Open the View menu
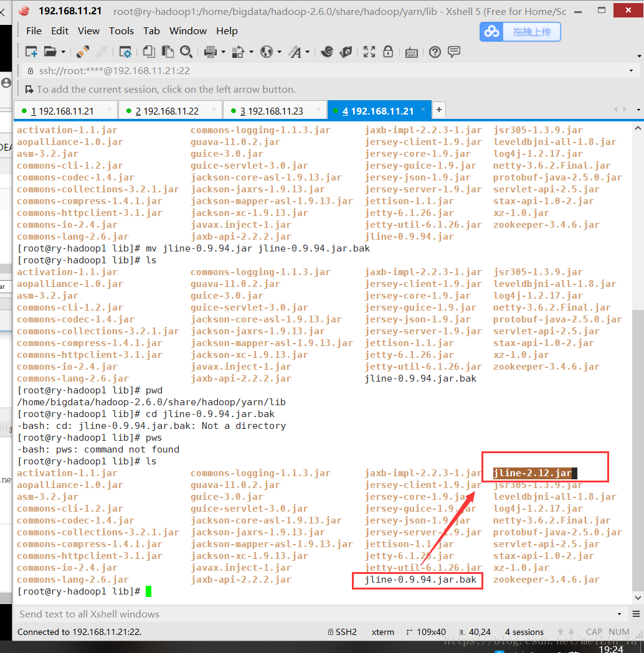This screenshot has height=653, width=644. coord(88,31)
